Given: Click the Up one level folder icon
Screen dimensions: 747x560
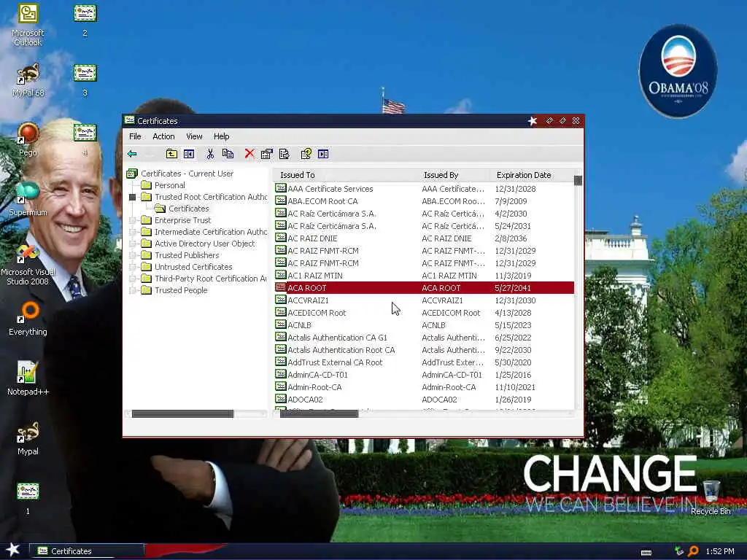Looking at the screenshot, I should coord(171,154).
